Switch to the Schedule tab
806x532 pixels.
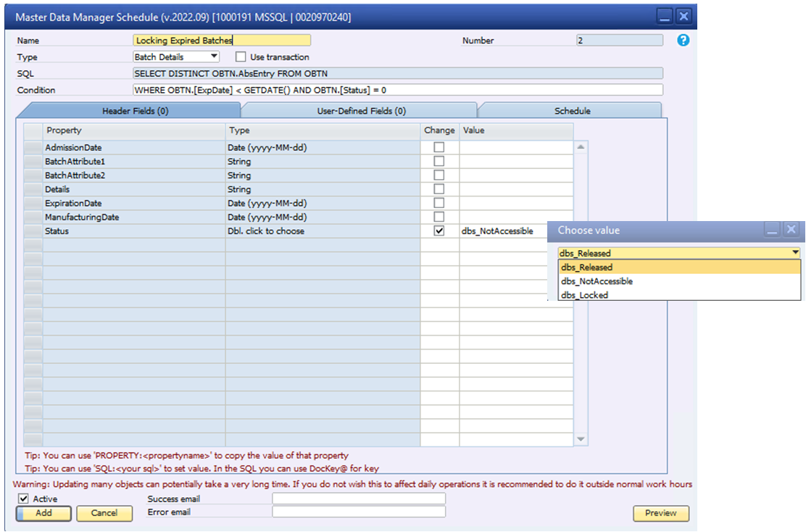[x=572, y=110]
